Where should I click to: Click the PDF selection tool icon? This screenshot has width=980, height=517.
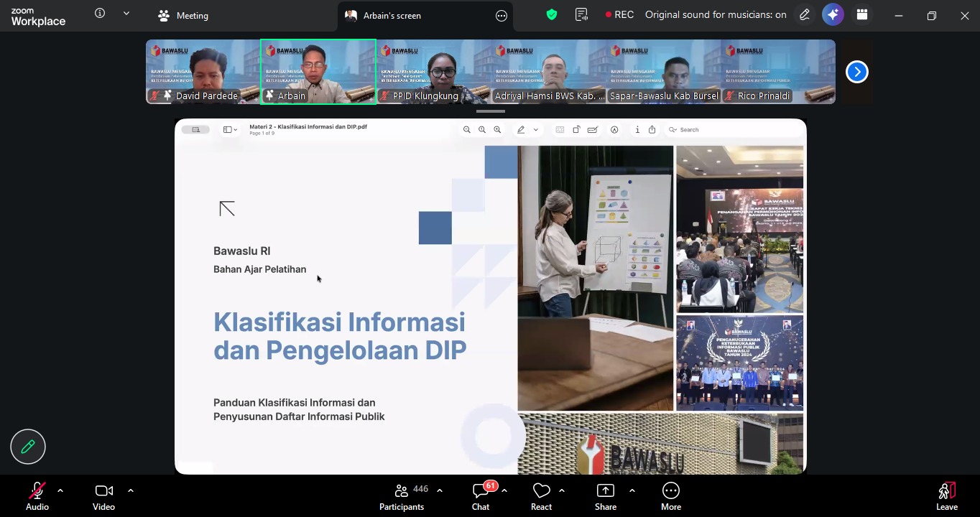pos(560,130)
